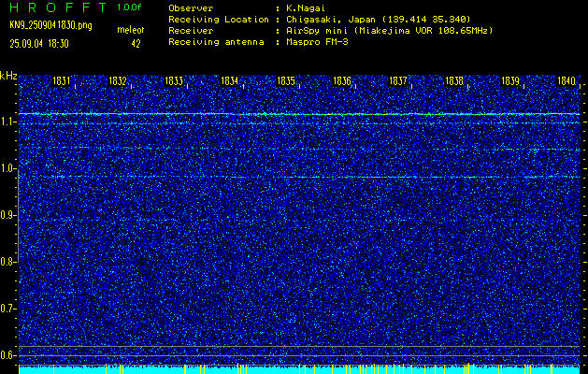This screenshot has height=374, width=588.
Task: Click the 1837 time marker
Action: coord(398,81)
